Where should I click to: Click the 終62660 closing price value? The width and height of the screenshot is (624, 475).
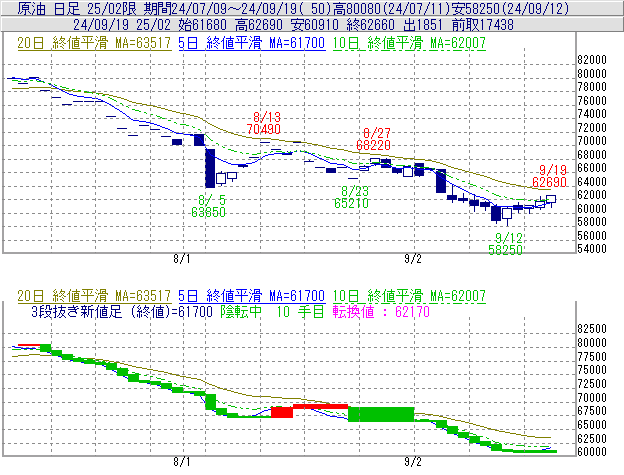(371, 25)
